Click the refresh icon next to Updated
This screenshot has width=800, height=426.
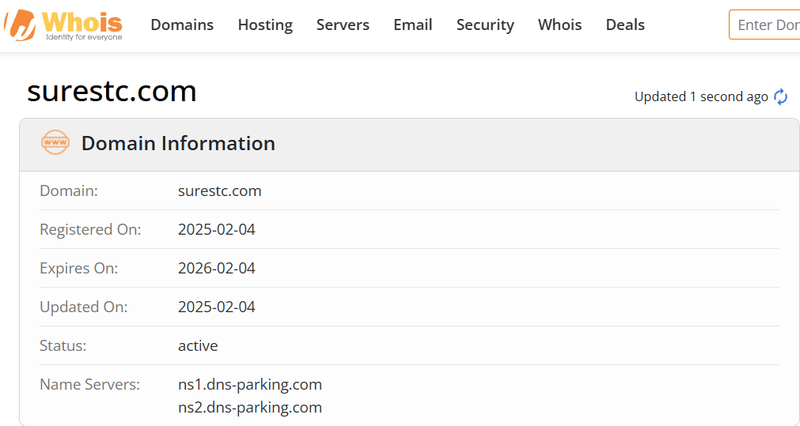781,96
